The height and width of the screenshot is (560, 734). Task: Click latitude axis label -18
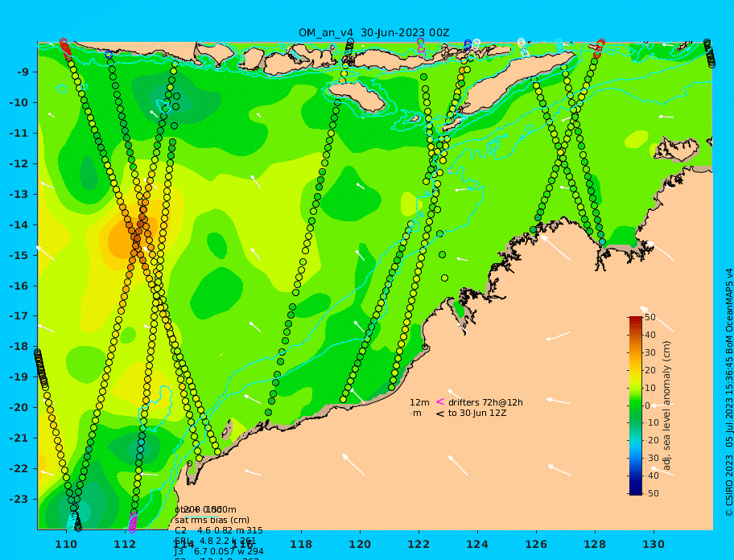click(19, 347)
